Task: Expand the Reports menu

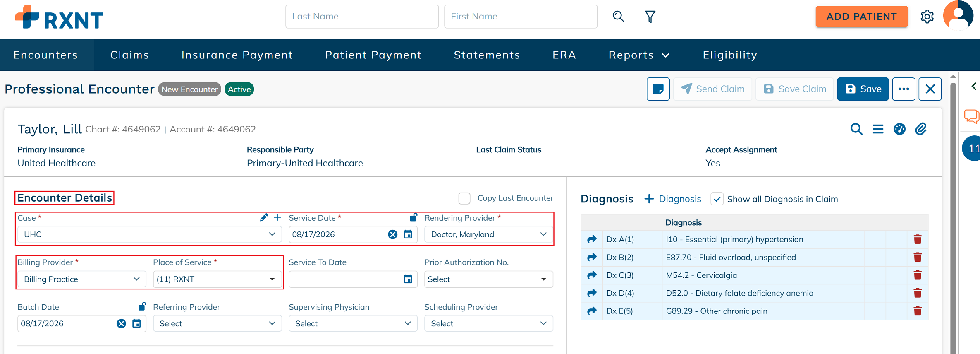Action: [639, 55]
